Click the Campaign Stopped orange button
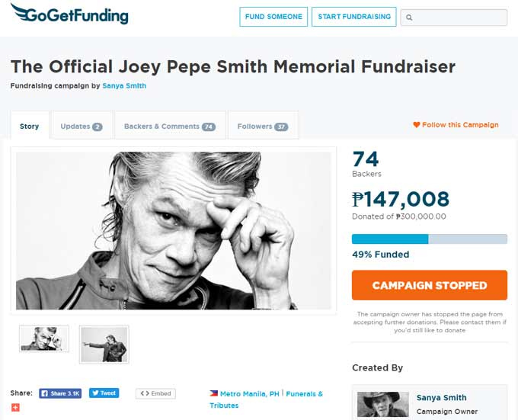The width and height of the screenshot is (518, 420). (430, 285)
